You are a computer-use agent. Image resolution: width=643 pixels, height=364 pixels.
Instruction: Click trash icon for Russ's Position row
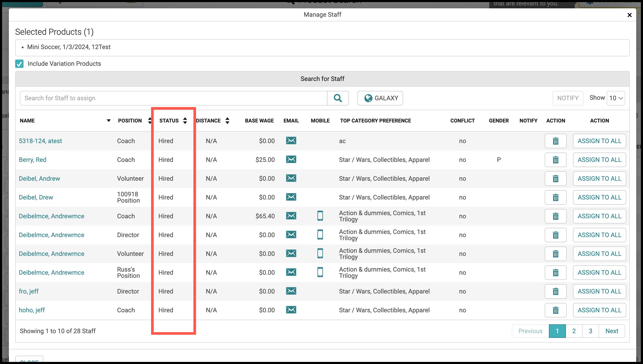pos(555,273)
